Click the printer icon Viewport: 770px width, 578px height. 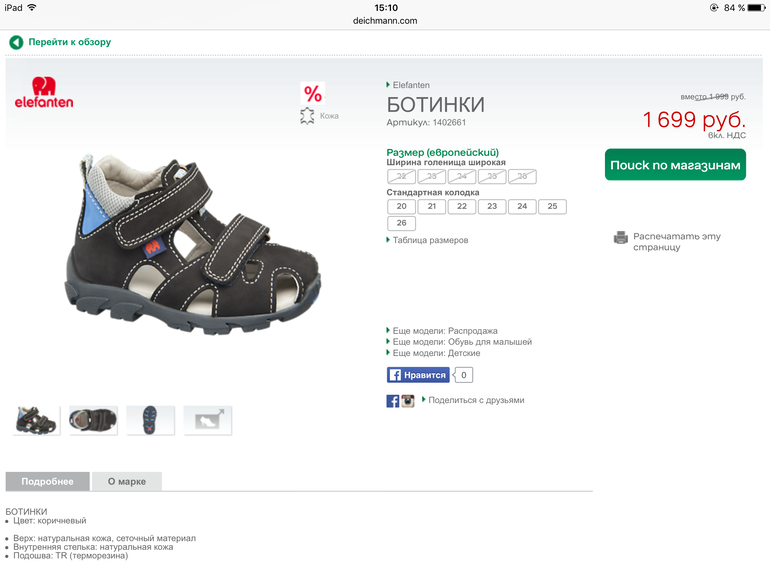pos(621,238)
